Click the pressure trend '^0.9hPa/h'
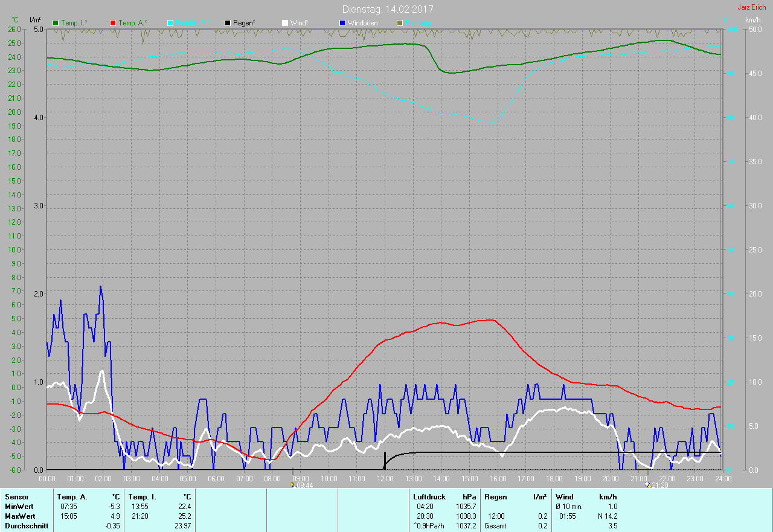 coord(429,526)
